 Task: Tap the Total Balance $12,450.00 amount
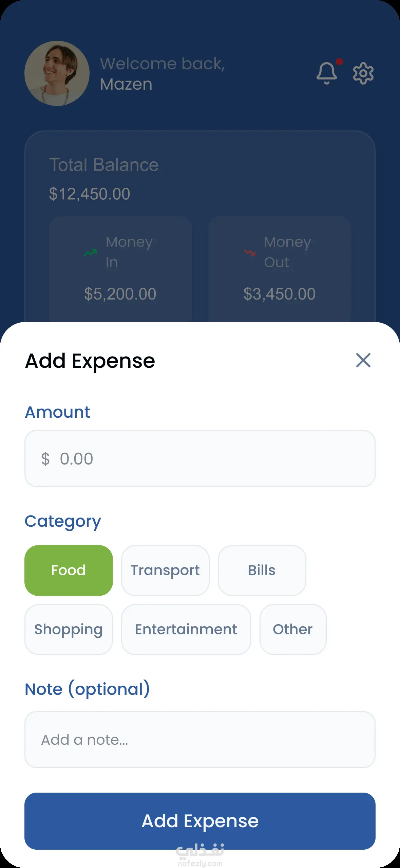coord(90,194)
